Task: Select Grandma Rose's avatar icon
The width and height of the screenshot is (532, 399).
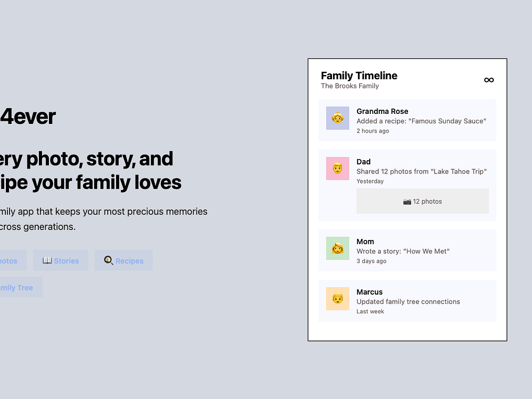Action: (x=338, y=118)
